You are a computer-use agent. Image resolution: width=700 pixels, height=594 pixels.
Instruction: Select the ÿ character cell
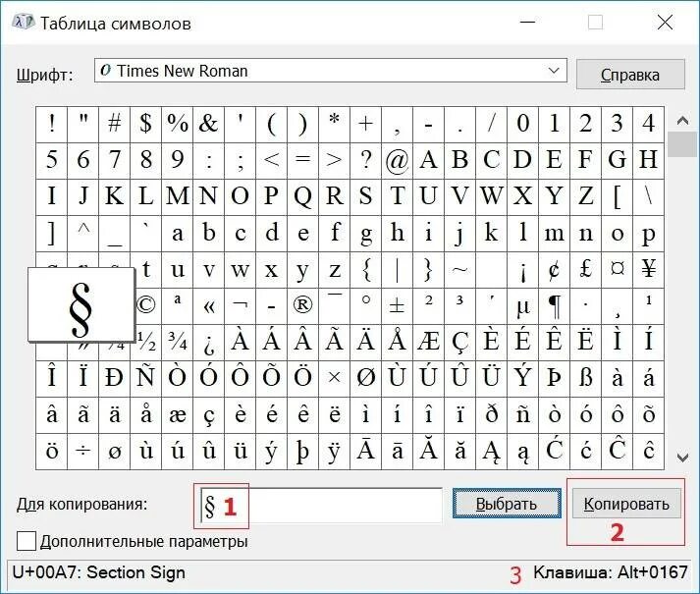(334, 451)
